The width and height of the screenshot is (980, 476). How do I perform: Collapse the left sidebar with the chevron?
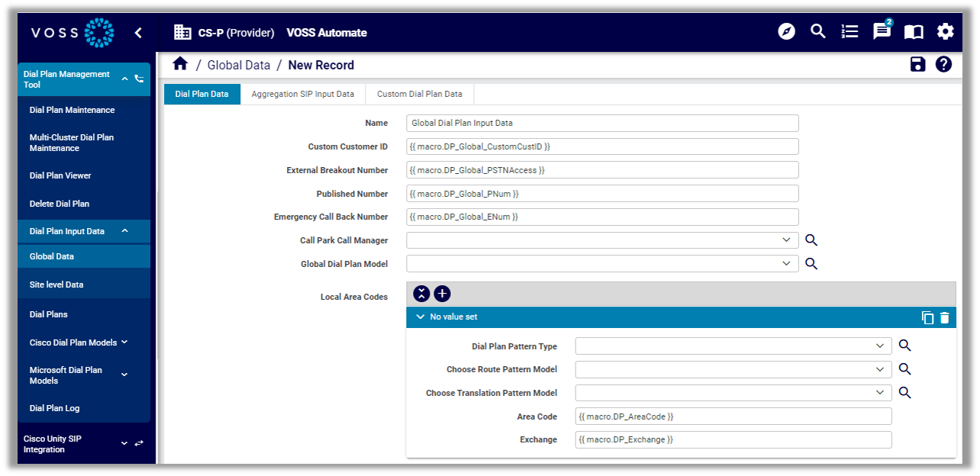[138, 33]
